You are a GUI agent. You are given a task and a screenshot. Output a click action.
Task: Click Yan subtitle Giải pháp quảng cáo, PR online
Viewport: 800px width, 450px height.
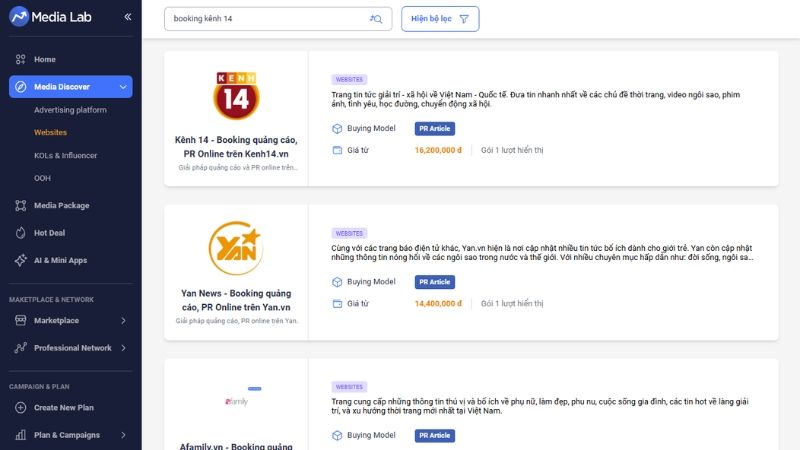click(x=237, y=321)
